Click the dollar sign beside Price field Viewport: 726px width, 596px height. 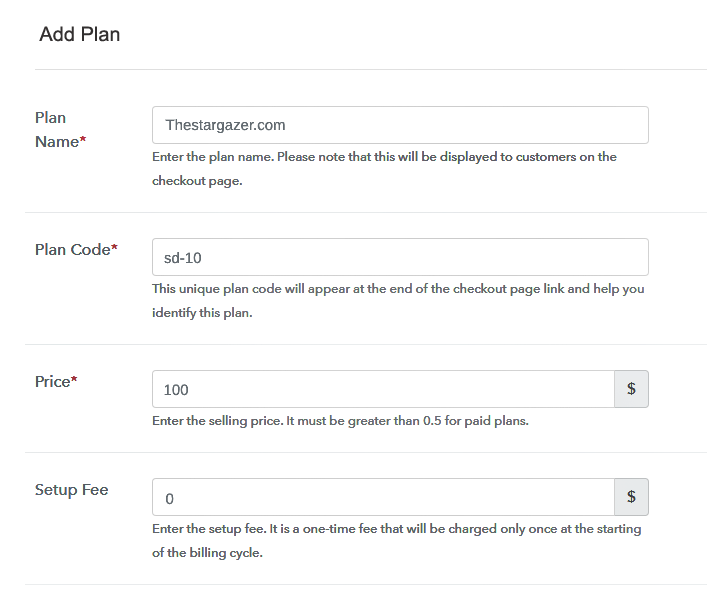coord(631,389)
